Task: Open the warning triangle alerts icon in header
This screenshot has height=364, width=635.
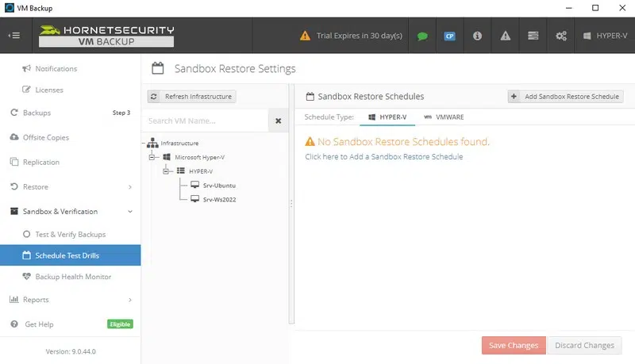Action: point(506,36)
